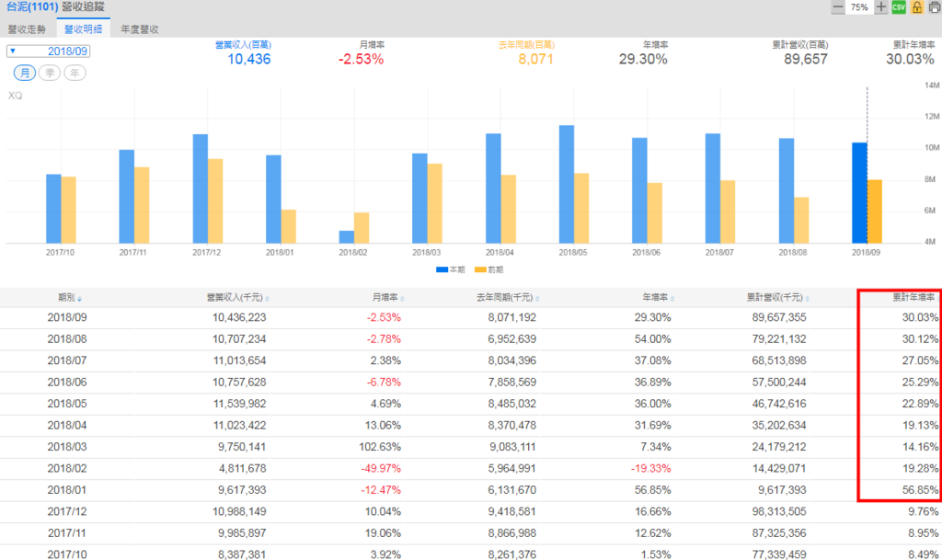The width and height of the screenshot is (942, 560).
Task: Toggle the 本期 legend series
Action: [x=451, y=269]
